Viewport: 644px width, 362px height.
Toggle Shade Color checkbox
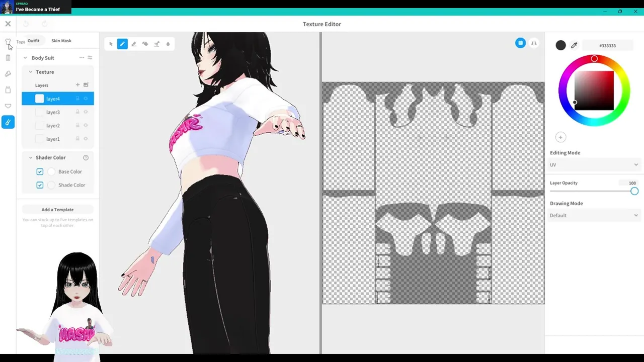click(40, 185)
